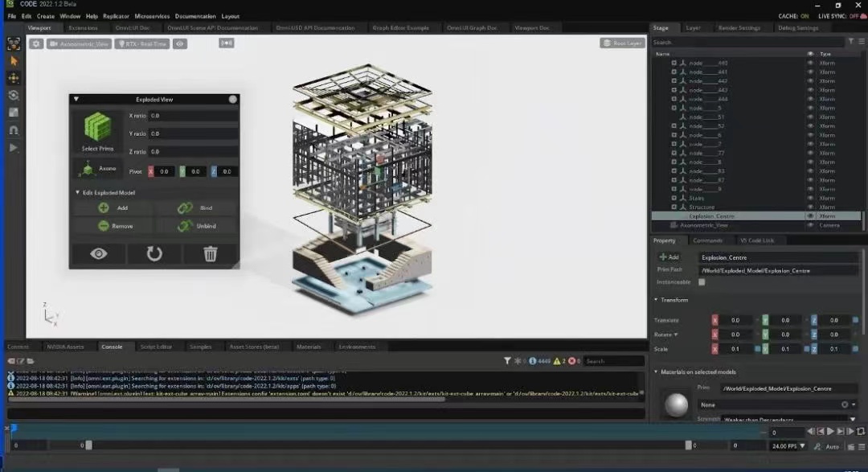The height and width of the screenshot is (472, 868).
Task: Toggle the Instanceable checkbox
Action: pos(702,282)
